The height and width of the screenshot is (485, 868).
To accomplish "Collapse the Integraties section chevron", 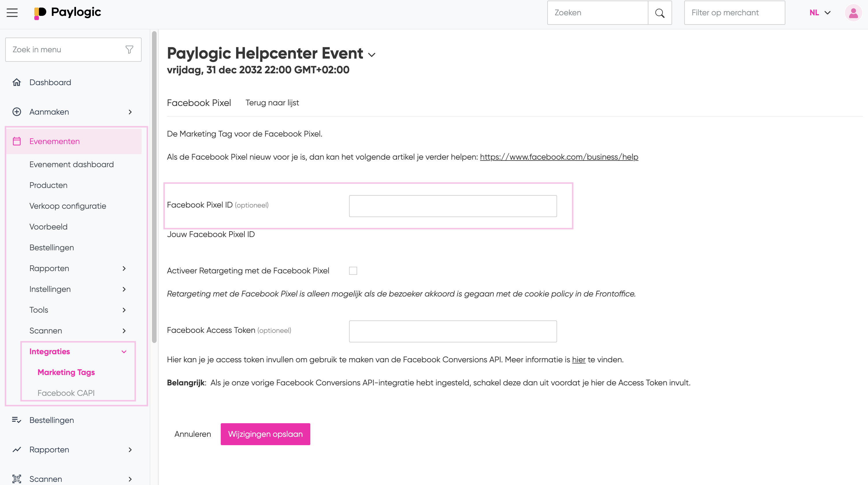I will click(124, 352).
